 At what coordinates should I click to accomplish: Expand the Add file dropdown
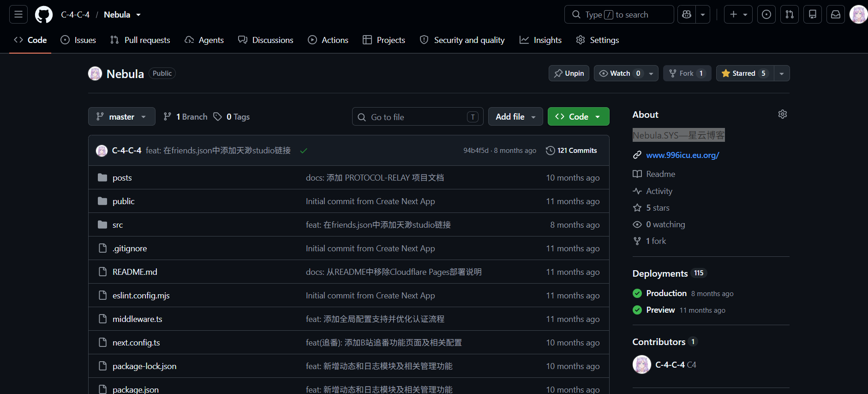pyautogui.click(x=515, y=116)
